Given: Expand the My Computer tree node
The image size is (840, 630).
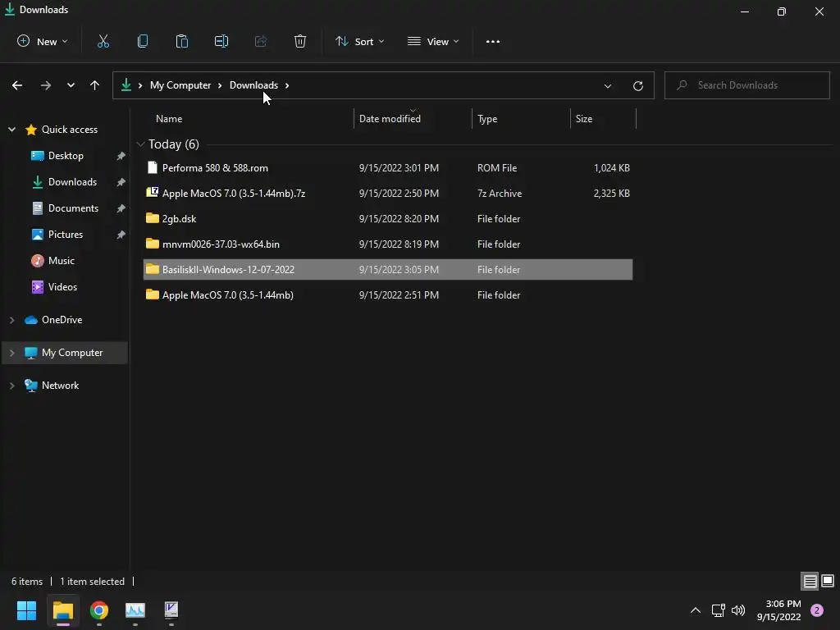Looking at the screenshot, I should (x=11, y=353).
